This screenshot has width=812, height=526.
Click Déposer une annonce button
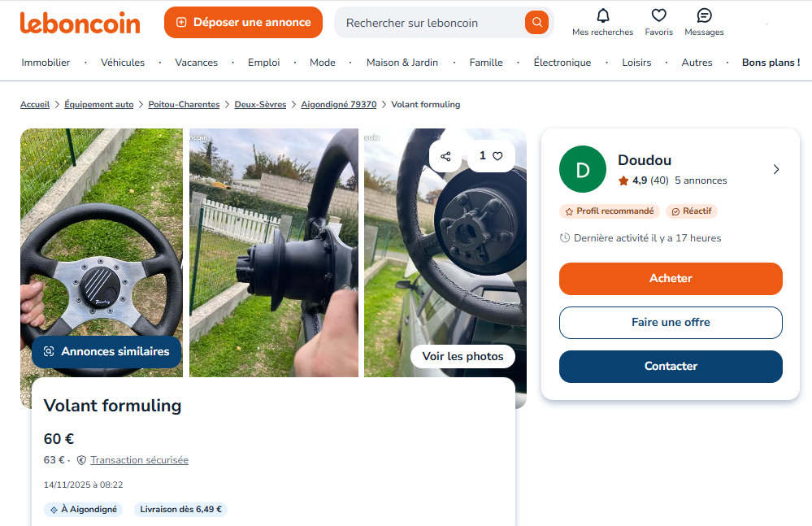pyautogui.click(x=243, y=23)
